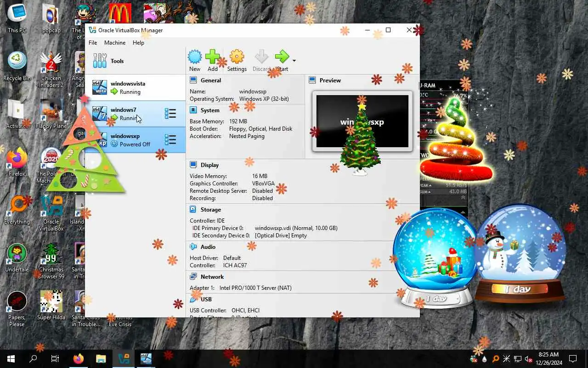The image size is (588, 368).
Task: Select the Everything search desktop shortcut
Action: pos(17,210)
